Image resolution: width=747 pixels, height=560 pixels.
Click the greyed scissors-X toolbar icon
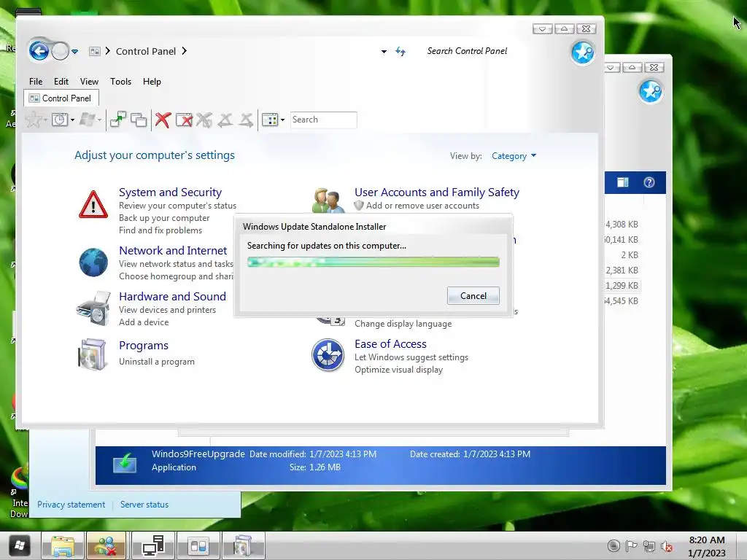point(204,120)
